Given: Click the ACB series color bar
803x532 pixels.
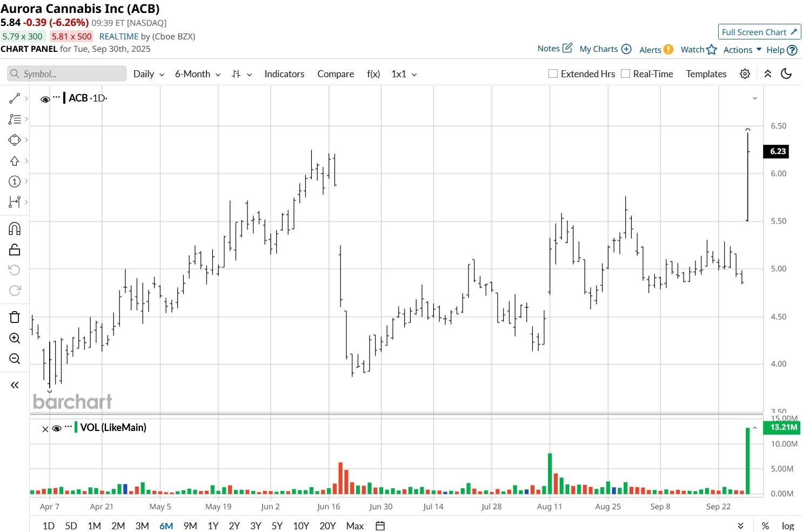Looking at the screenshot, I should [64, 98].
